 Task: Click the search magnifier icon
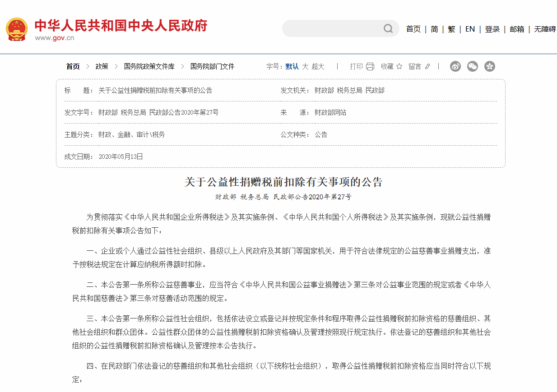click(388, 29)
